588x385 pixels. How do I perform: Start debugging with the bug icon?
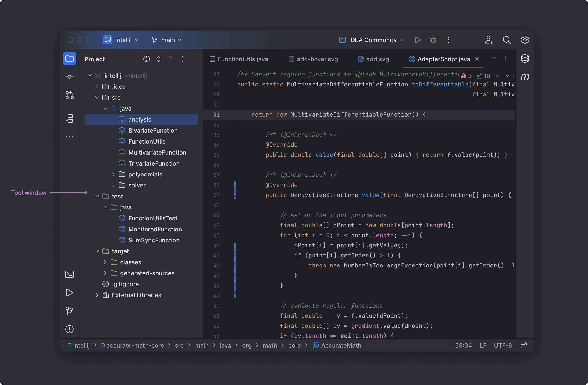433,40
